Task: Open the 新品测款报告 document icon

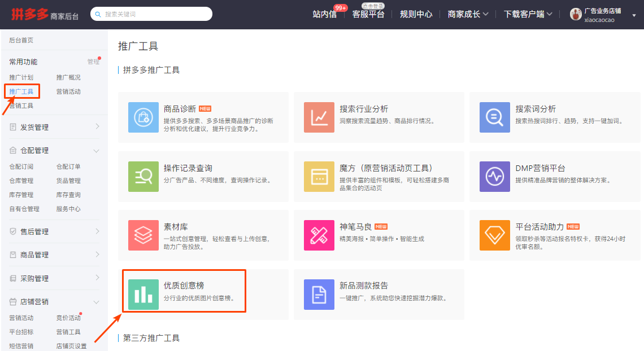Action: tap(319, 295)
